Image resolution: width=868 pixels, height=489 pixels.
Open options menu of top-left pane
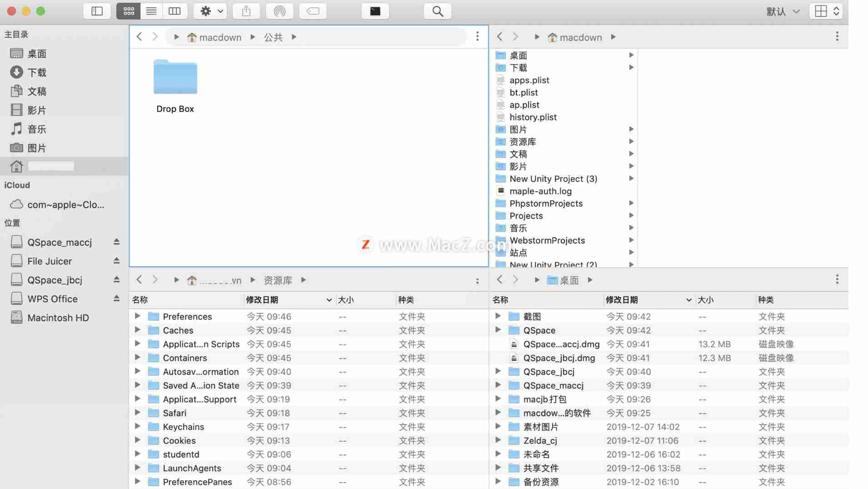[477, 36]
